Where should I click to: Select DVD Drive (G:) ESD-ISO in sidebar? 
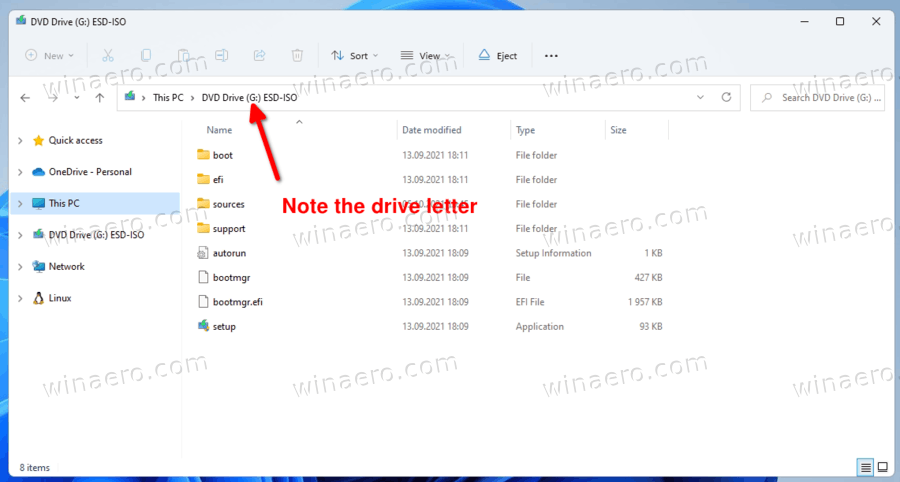96,235
